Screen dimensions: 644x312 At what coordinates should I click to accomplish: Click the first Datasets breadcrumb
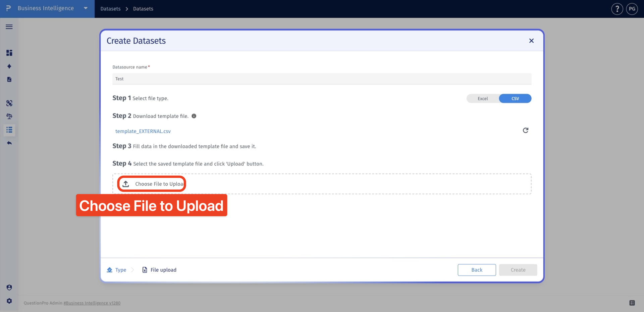(110, 9)
